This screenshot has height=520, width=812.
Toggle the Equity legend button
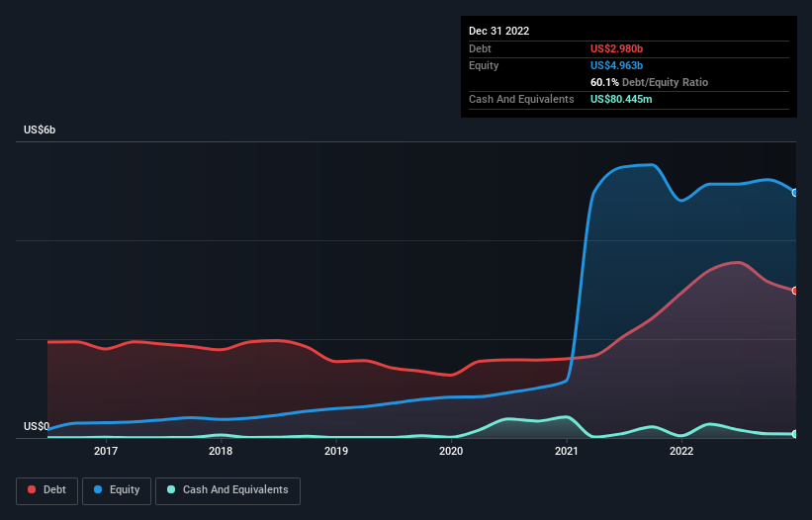117,490
